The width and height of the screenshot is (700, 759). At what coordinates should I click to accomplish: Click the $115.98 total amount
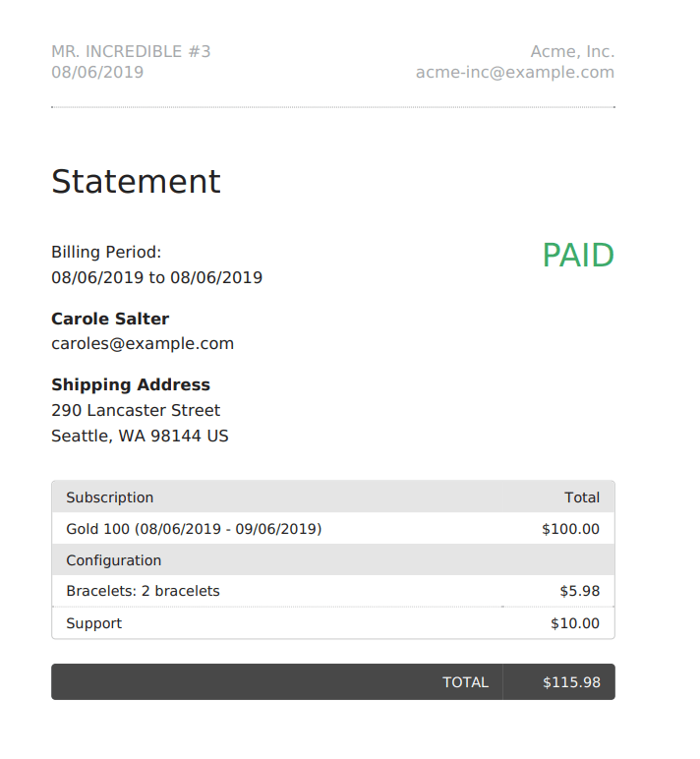pyautogui.click(x=571, y=682)
